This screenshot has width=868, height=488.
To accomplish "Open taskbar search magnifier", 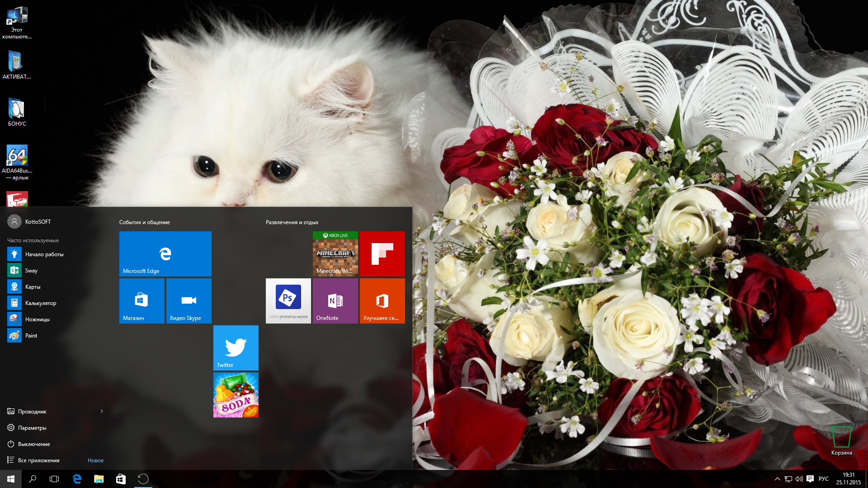I will point(33,479).
